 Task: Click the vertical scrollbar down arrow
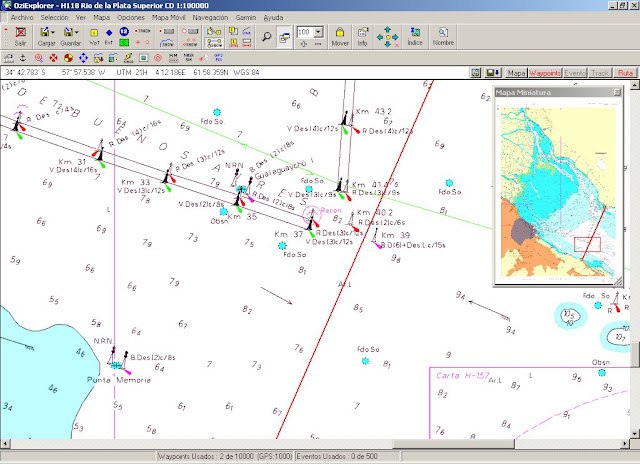(x=634, y=434)
